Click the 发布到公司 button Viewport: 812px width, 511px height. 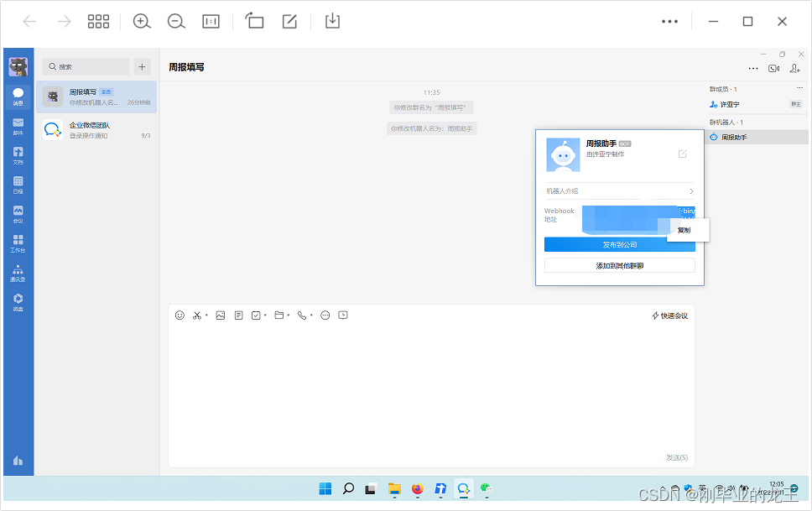pyautogui.click(x=619, y=245)
